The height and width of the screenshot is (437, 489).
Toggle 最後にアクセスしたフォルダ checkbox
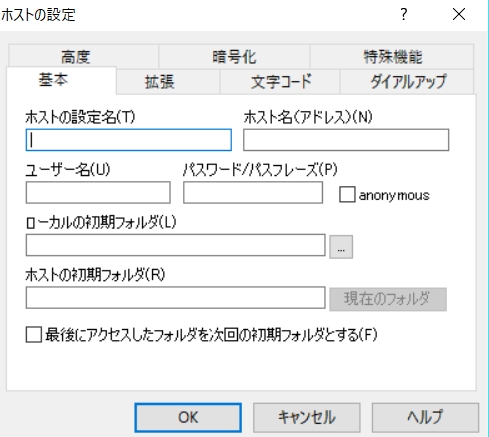[34, 335]
